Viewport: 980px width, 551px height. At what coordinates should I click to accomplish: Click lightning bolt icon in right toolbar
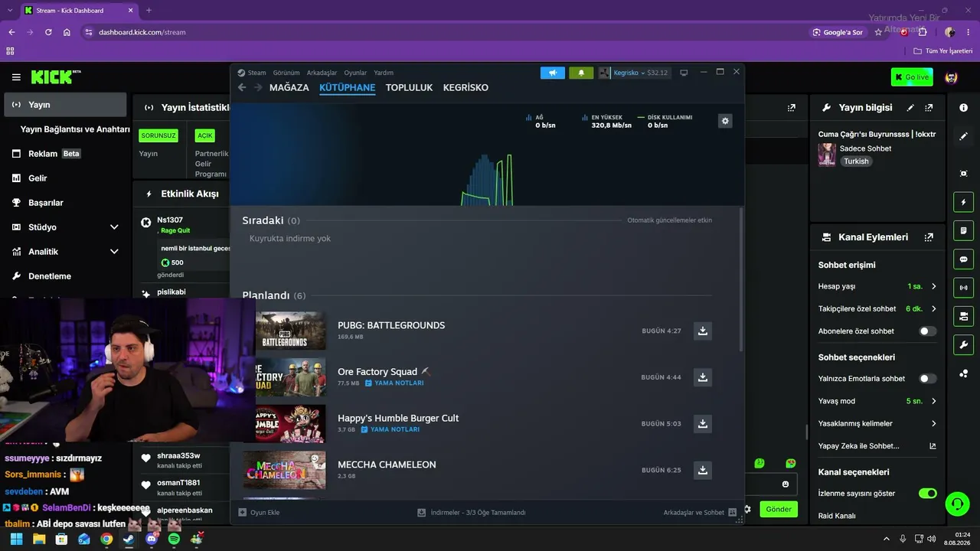point(963,202)
